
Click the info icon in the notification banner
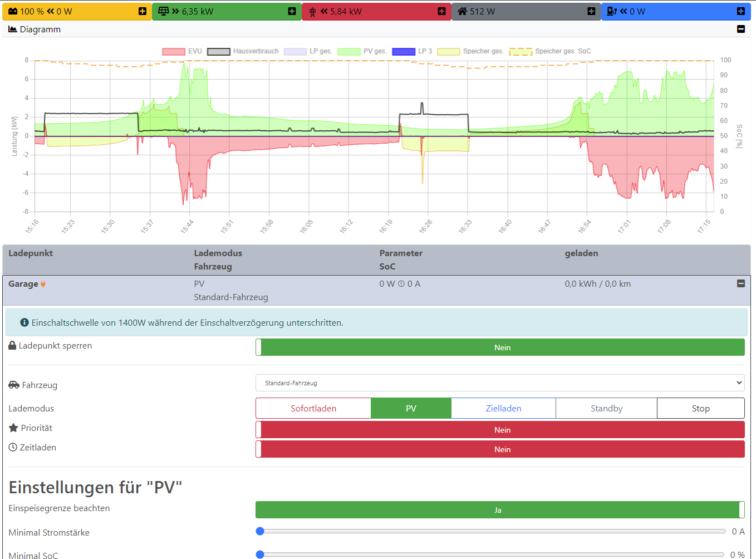(24, 322)
